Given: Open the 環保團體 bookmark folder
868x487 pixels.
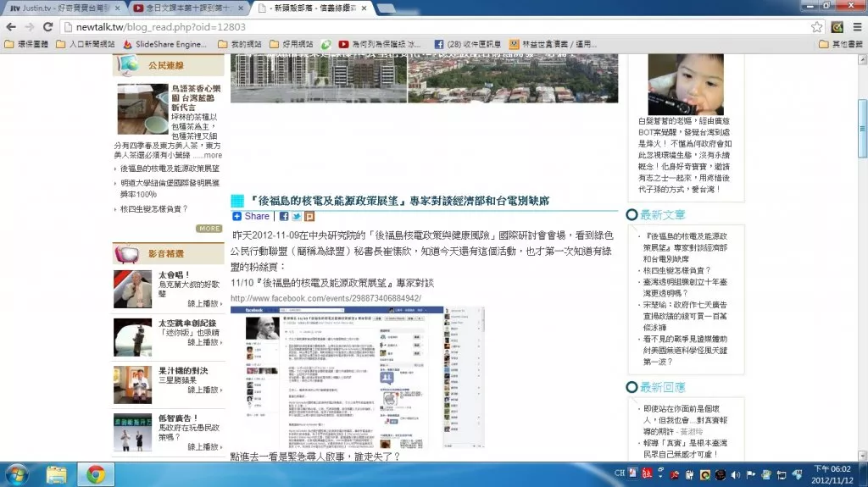Looking at the screenshot, I should (26, 44).
